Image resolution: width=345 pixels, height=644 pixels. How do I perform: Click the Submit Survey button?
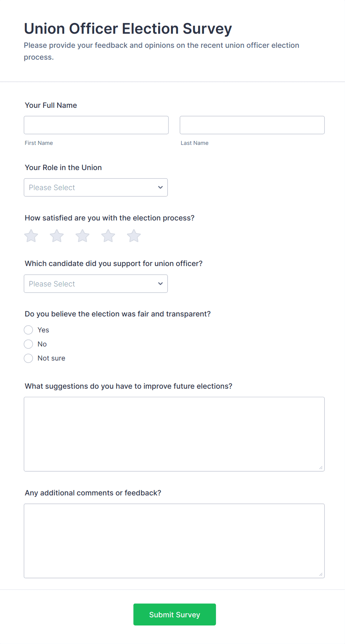pos(174,615)
